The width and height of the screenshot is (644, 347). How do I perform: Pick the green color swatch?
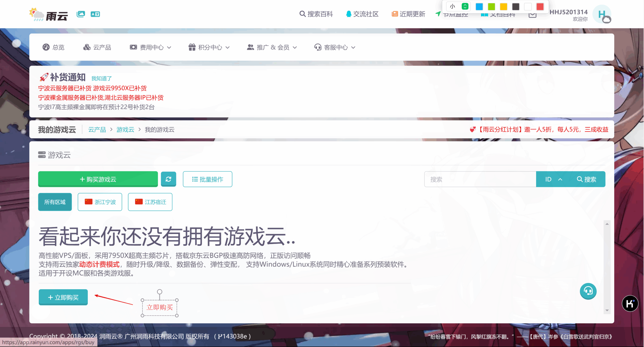coord(491,7)
